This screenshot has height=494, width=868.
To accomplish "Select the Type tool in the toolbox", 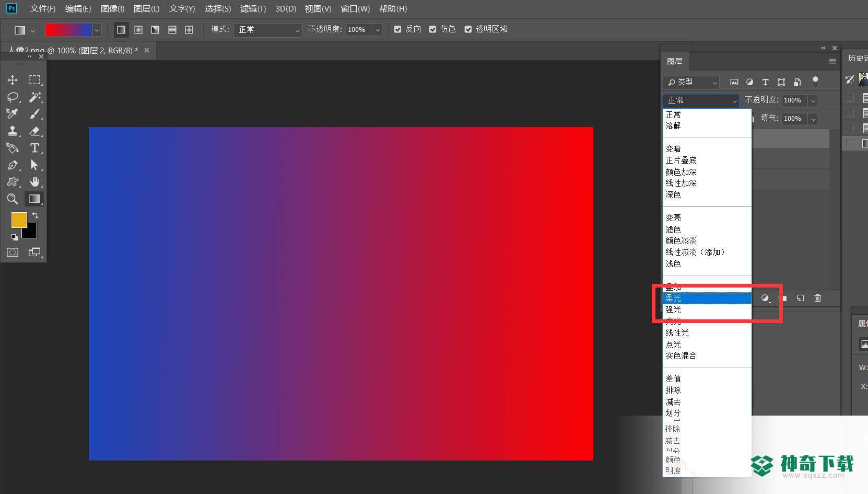I will click(x=34, y=148).
